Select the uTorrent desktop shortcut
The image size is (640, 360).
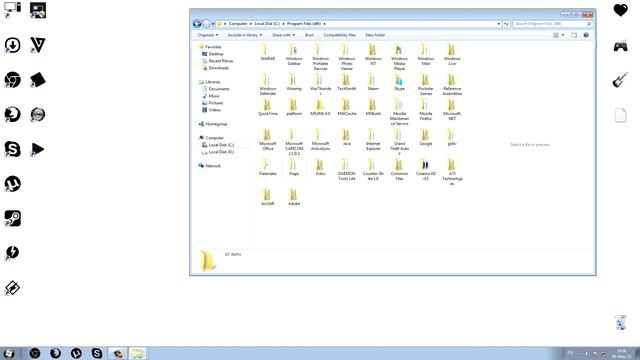coord(13,184)
